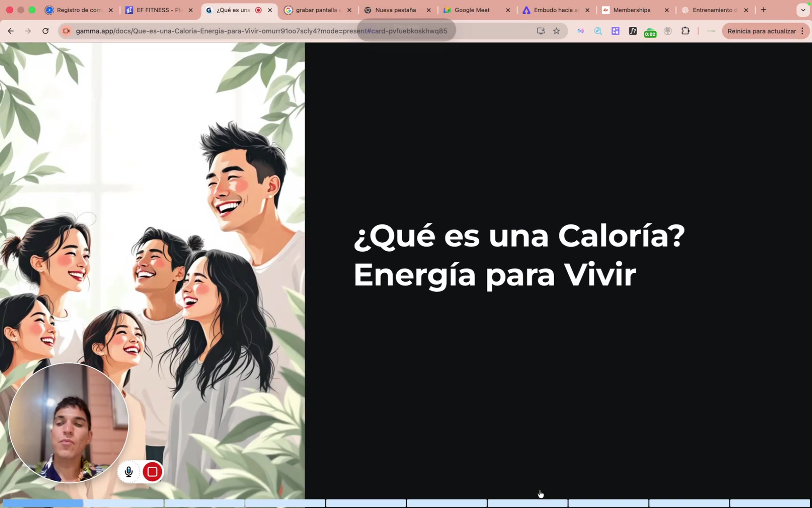Stop the screen recording with red button
The height and width of the screenshot is (508, 812).
click(x=152, y=471)
